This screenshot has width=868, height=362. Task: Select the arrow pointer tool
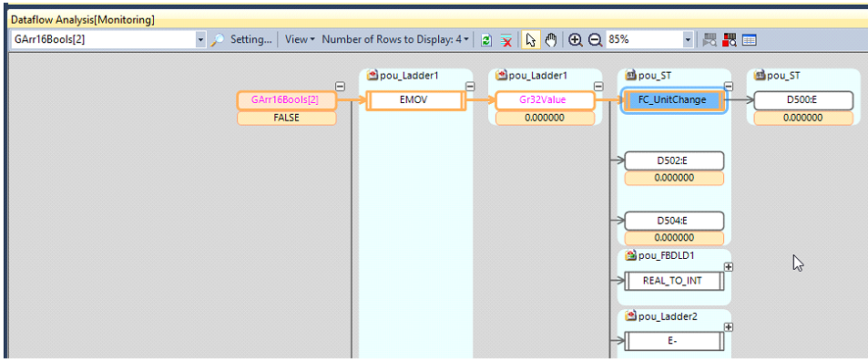click(x=530, y=40)
